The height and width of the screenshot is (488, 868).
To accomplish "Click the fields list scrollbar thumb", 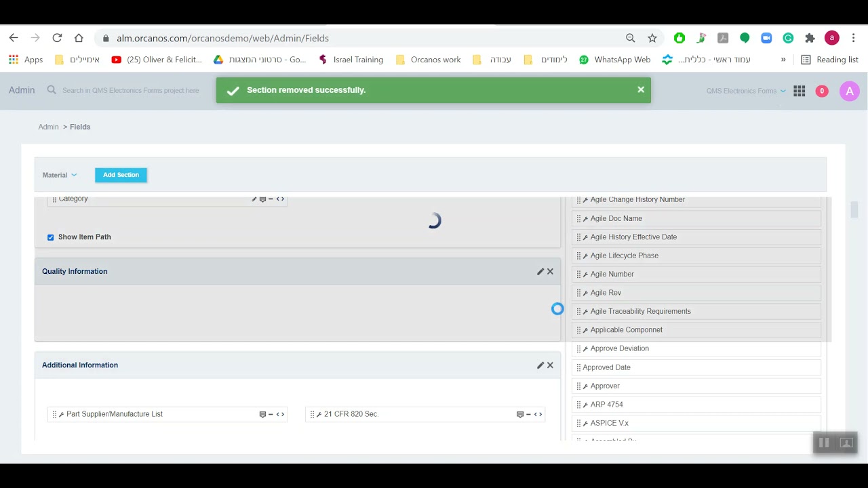I will point(854,209).
